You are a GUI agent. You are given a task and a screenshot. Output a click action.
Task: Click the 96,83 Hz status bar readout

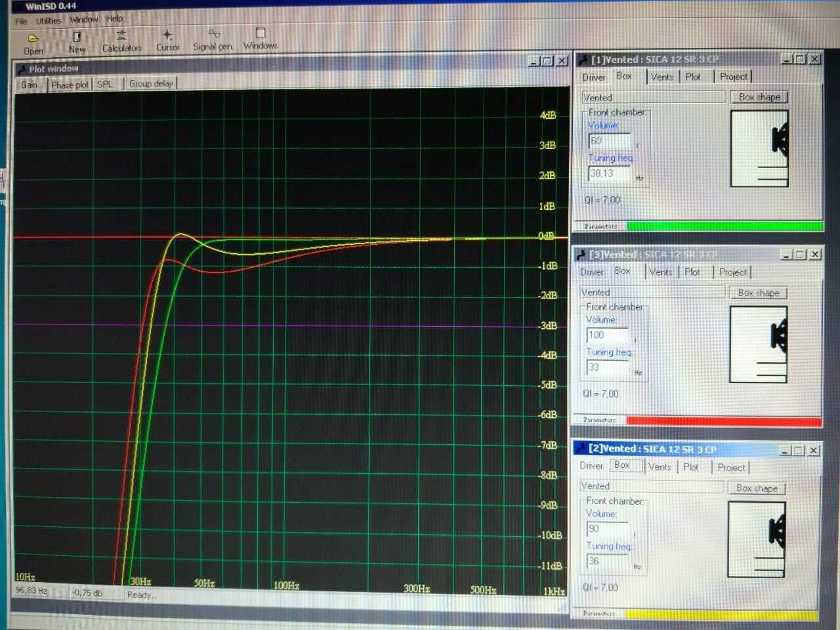[32, 591]
